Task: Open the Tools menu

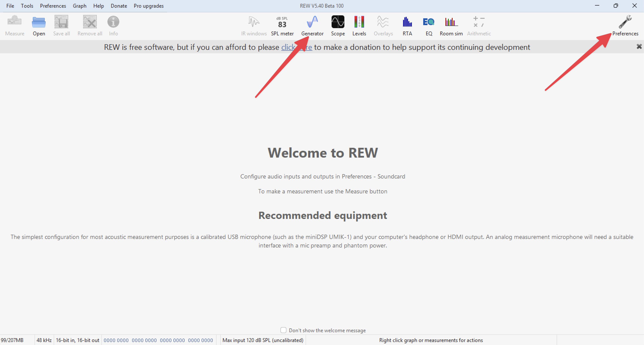Action: 27,6
